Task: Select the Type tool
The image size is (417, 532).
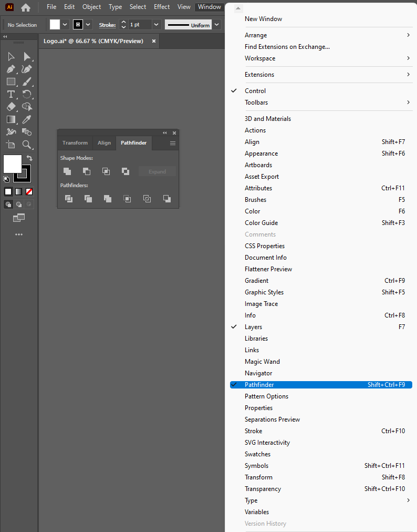Action: [11, 94]
